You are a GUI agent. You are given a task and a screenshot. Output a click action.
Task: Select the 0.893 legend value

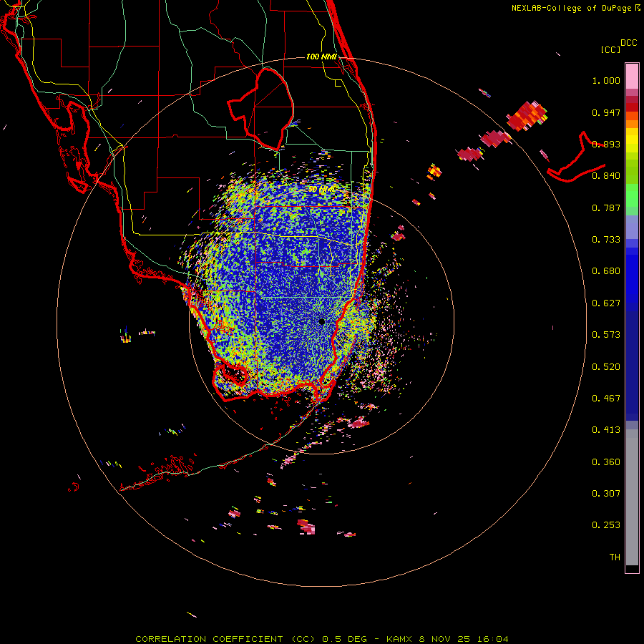pyautogui.click(x=606, y=144)
